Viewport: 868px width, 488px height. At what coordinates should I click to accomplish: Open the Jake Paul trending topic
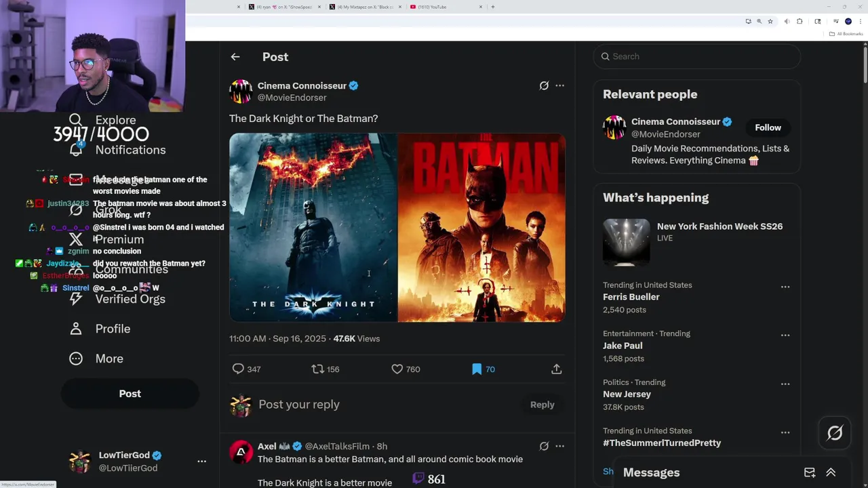(623, 346)
